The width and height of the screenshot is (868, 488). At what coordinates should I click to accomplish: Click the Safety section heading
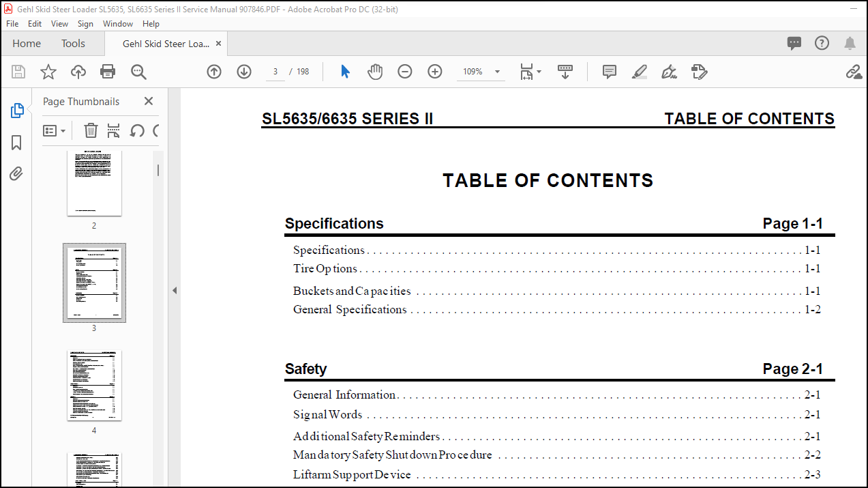[305, 369]
